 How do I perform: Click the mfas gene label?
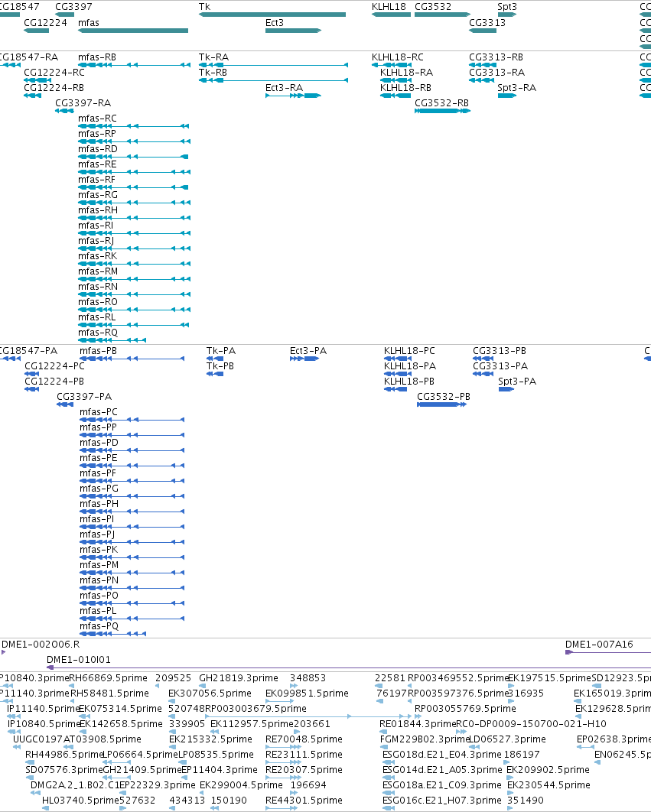[x=88, y=23]
